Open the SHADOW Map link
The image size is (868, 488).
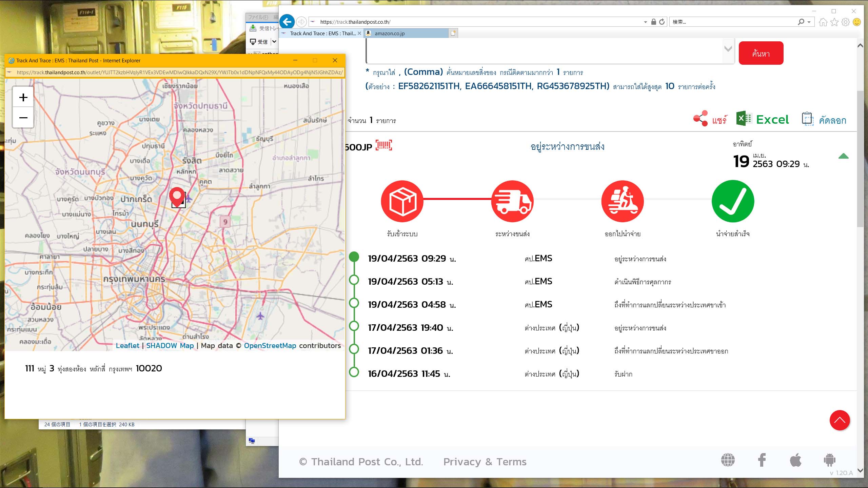pos(170,346)
